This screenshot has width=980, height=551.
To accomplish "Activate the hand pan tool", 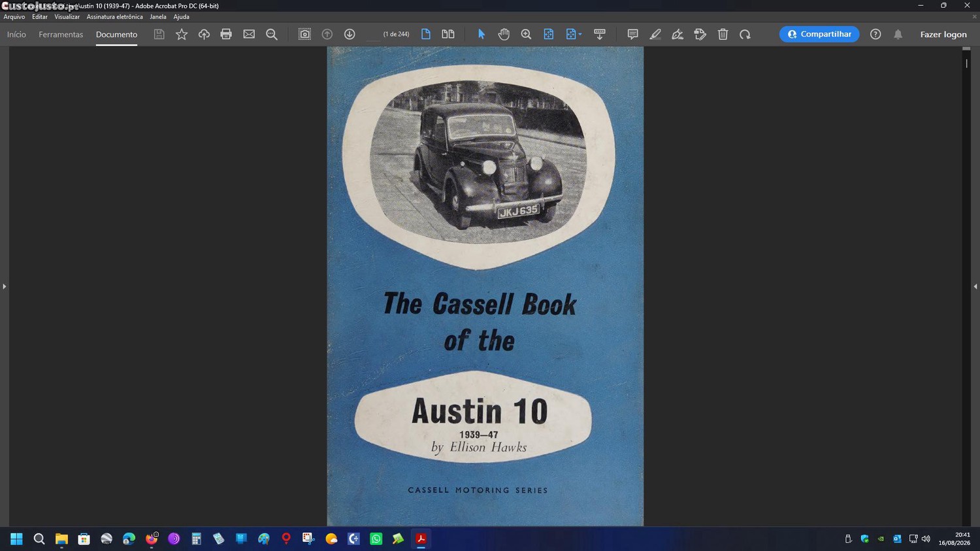I will 504,34.
